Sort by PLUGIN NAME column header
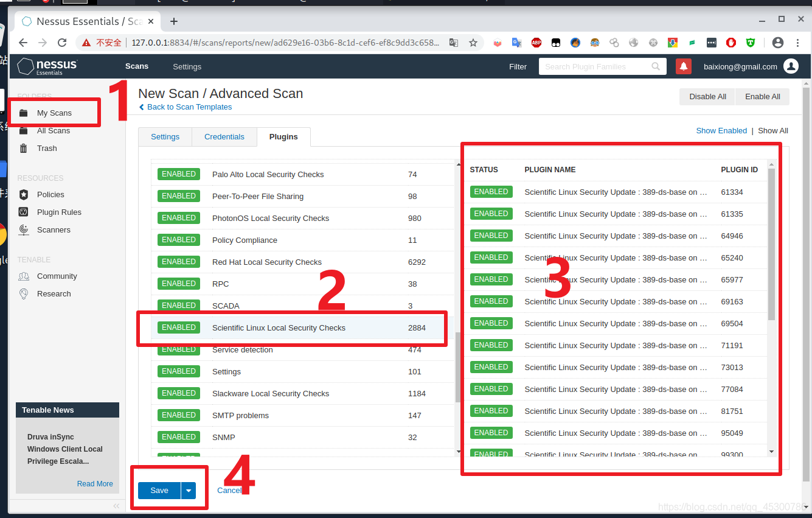The image size is (812, 518). [550, 170]
